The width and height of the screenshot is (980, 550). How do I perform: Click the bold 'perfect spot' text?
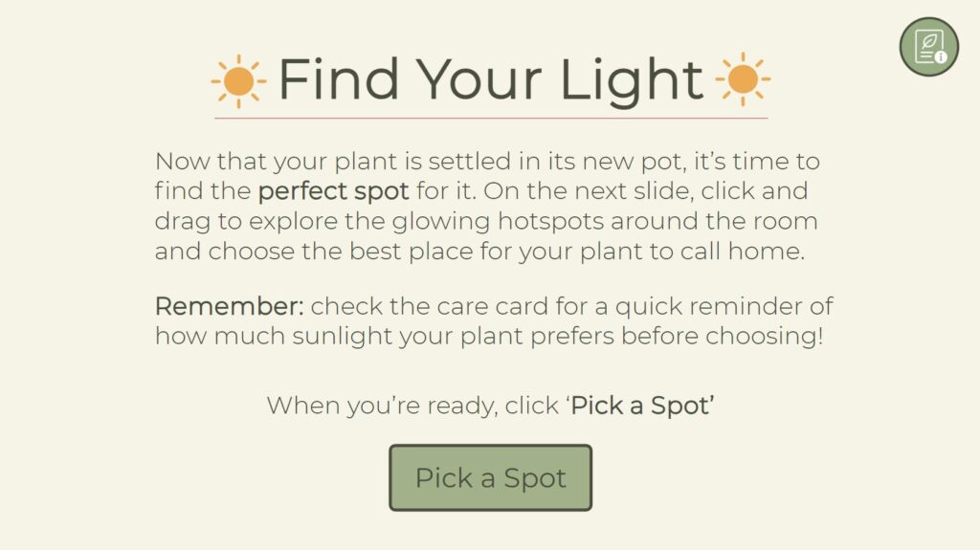(333, 190)
